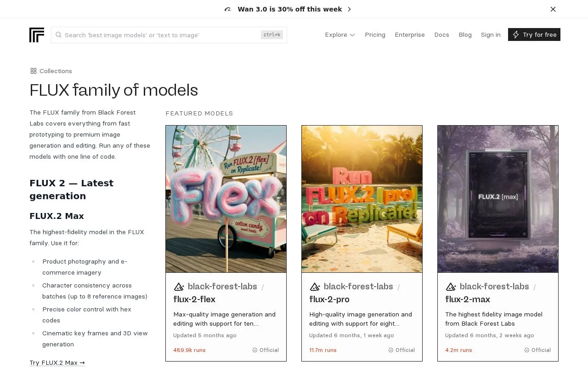
Task: Go to Docs
Action: [441, 34]
